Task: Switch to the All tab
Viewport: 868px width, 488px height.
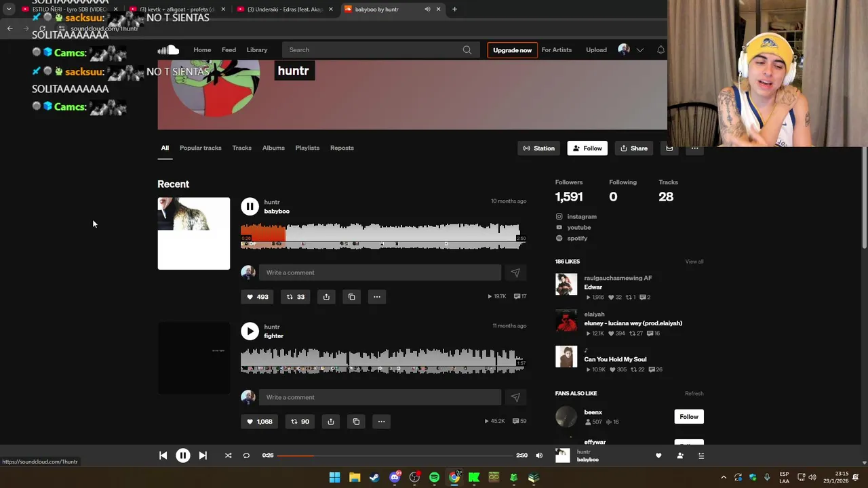Action: tap(165, 148)
